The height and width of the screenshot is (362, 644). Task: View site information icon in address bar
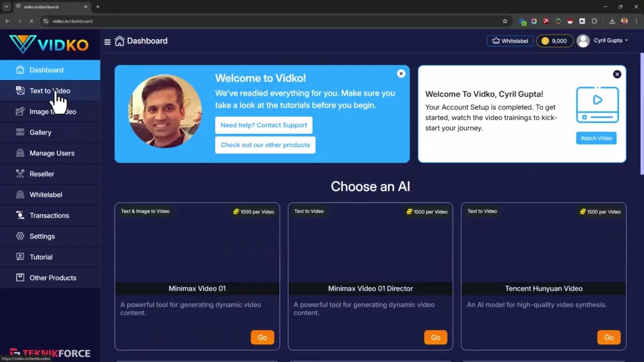pos(46,21)
